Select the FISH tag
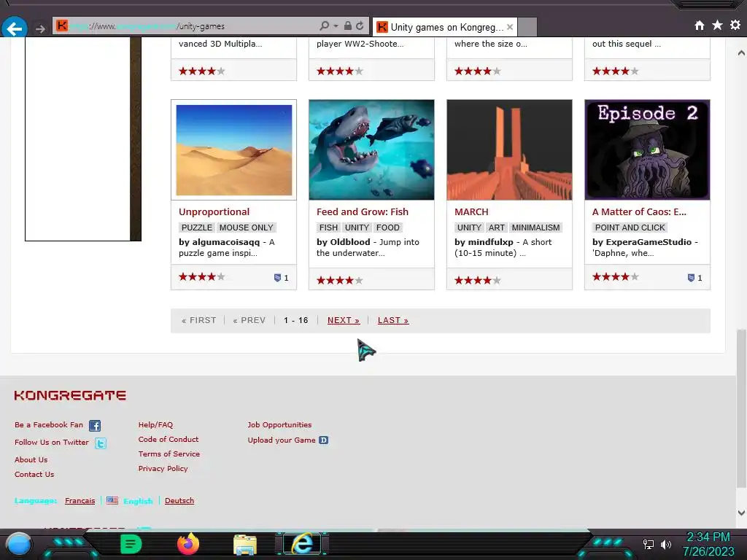The image size is (747, 560). pos(328,227)
